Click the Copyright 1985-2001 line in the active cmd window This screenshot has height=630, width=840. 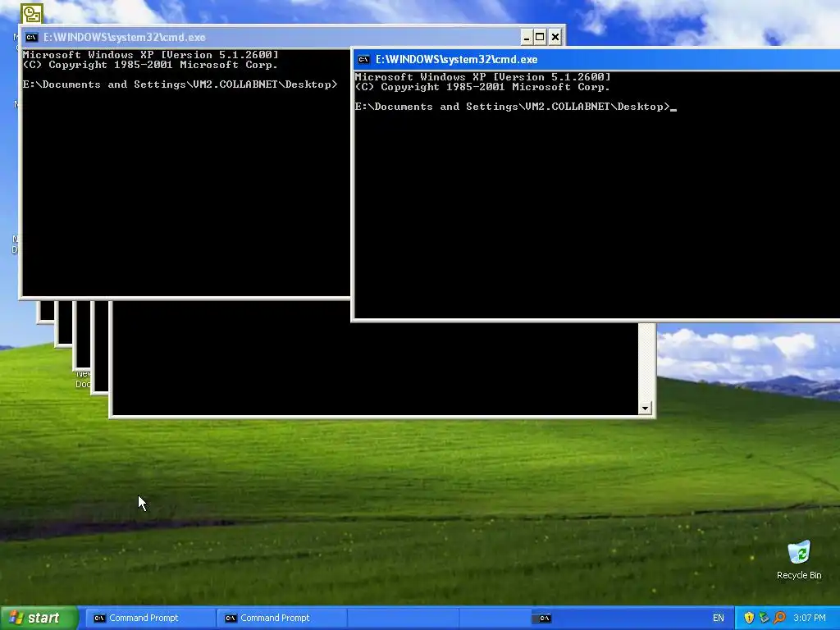pos(482,87)
